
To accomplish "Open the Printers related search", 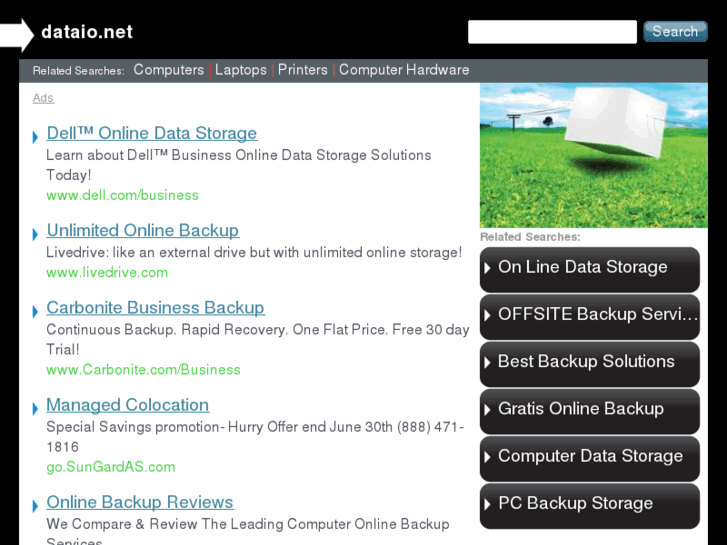I will click(x=303, y=70).
